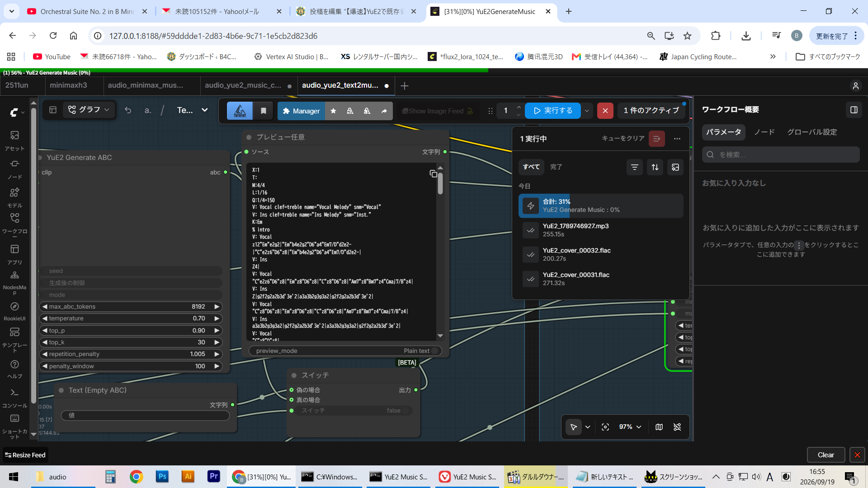Hide links visibility icon on canvas toolbar
Image resolution: width=868 pixels, height=488 pixels.
point(677,427)
